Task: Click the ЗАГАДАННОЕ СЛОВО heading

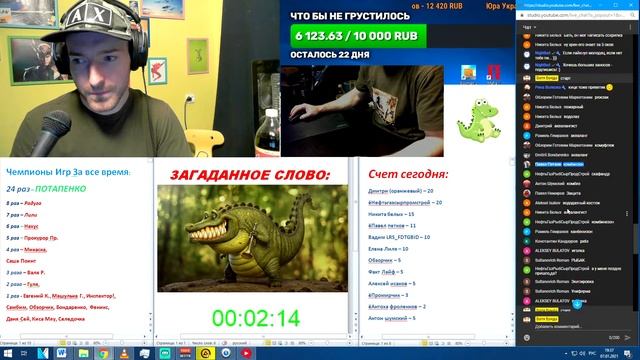Action: (x=250, y=175)
